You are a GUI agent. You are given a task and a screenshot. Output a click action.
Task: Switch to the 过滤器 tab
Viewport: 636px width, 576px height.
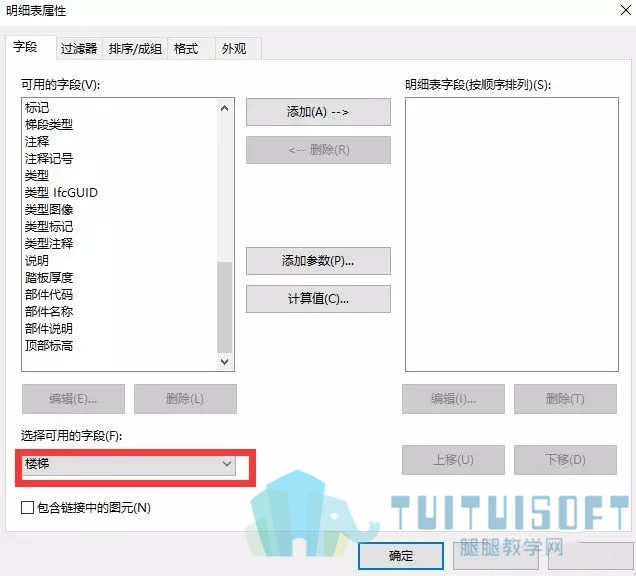coord(79,49)
